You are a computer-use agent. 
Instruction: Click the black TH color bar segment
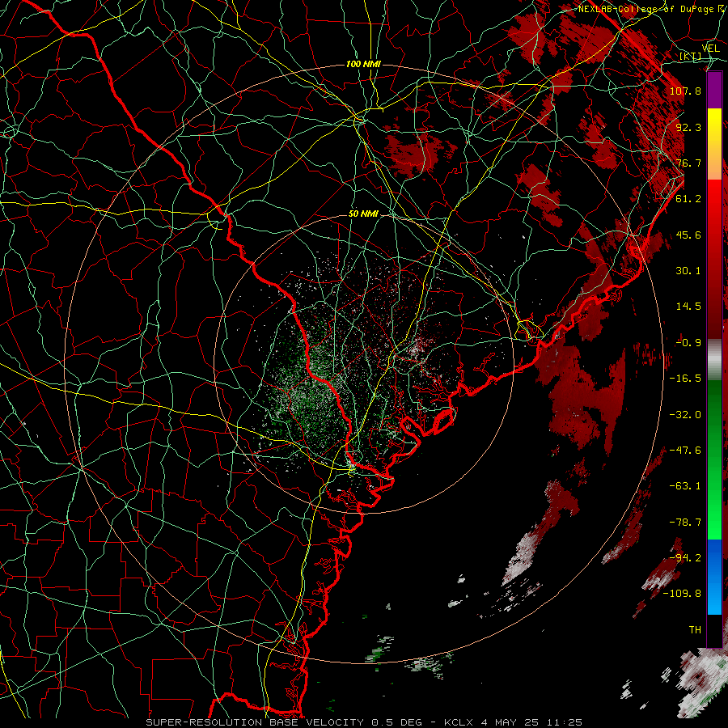click(714, 630)
